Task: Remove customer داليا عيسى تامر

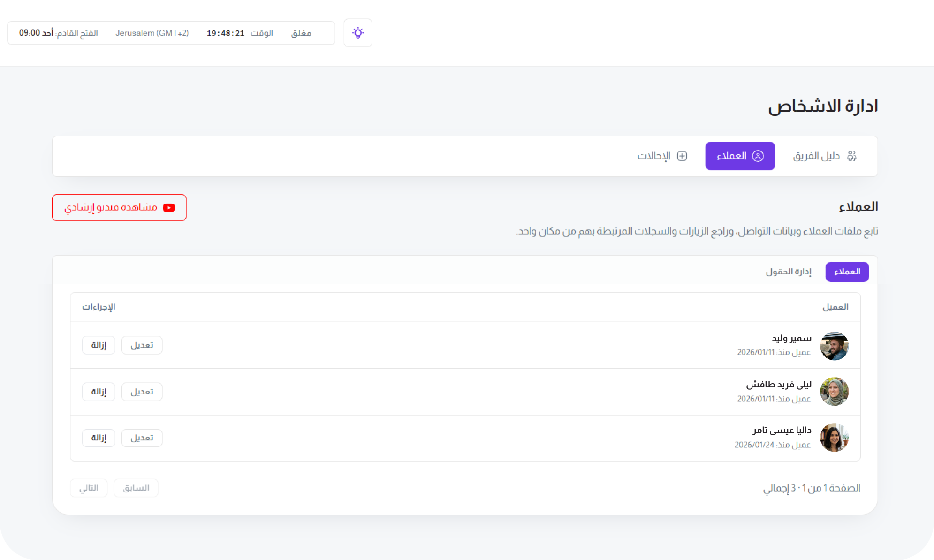Action: 99,438
